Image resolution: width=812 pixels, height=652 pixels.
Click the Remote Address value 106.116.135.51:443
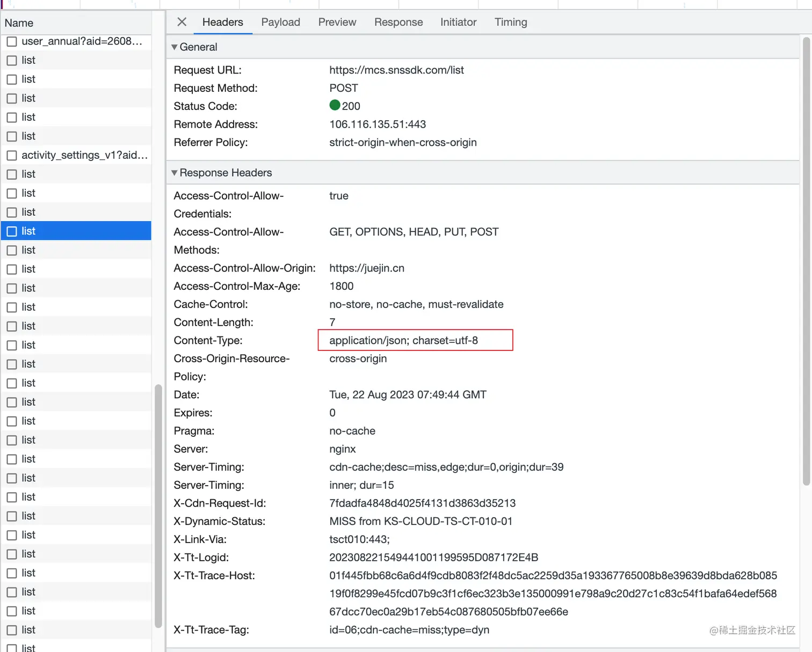point(378,124)
